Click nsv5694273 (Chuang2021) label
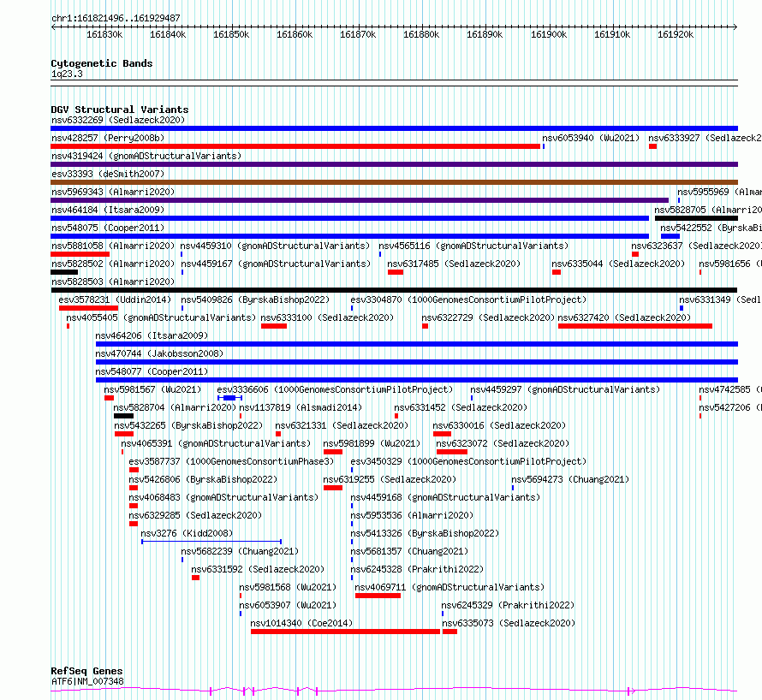This screenshot has height=700, width=762. point(570,479)
